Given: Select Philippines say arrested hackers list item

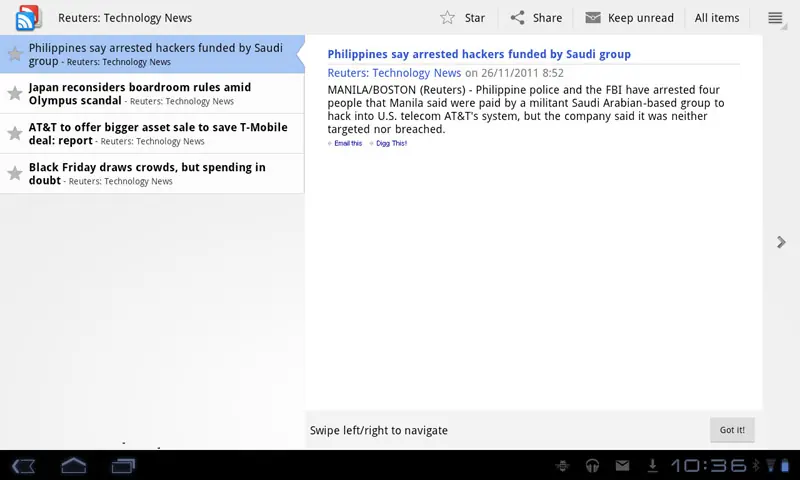Looking at the screenshot, I should point(152,54).
